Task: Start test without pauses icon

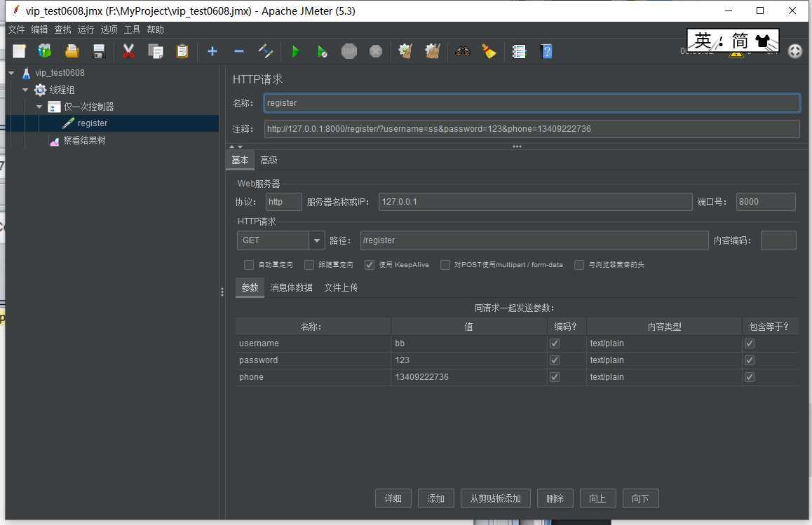Action: pos(322,51)
